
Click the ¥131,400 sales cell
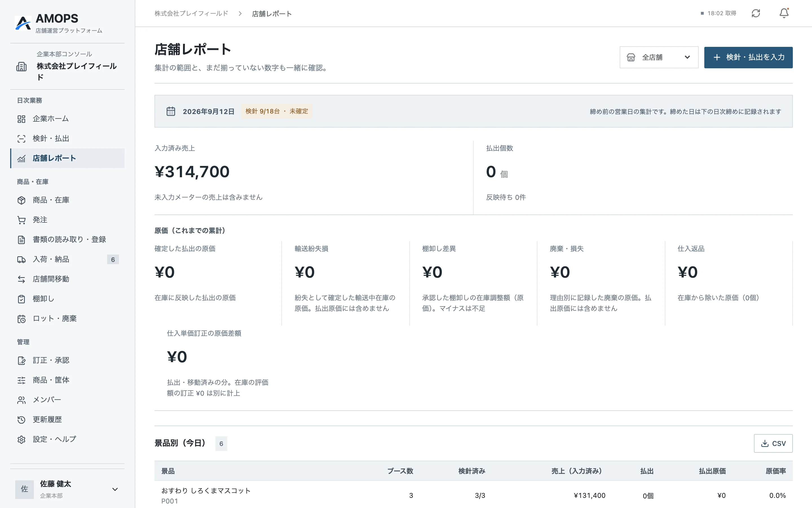pos(590,496)
